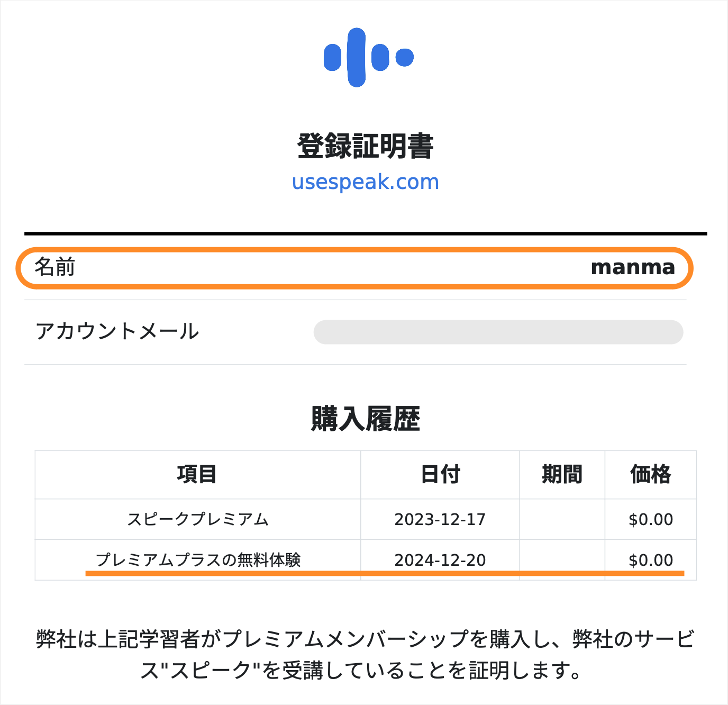Click the certification statement paragraph

point(365,655)
